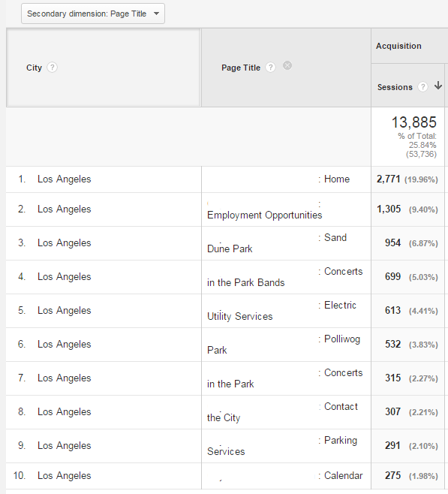Open Los Angeles link in row 5

65,310
